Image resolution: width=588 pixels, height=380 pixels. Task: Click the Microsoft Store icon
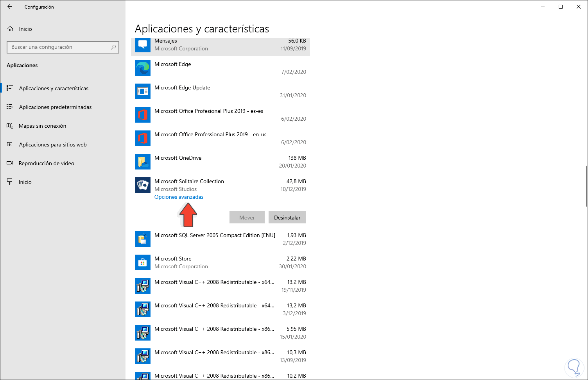pos(143,262)
